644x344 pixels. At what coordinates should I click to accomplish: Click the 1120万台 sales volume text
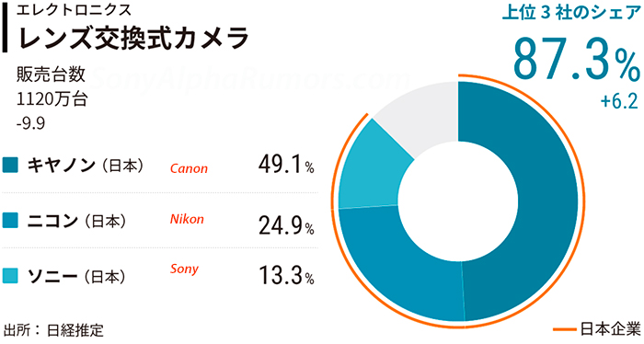tap(52, 99)
